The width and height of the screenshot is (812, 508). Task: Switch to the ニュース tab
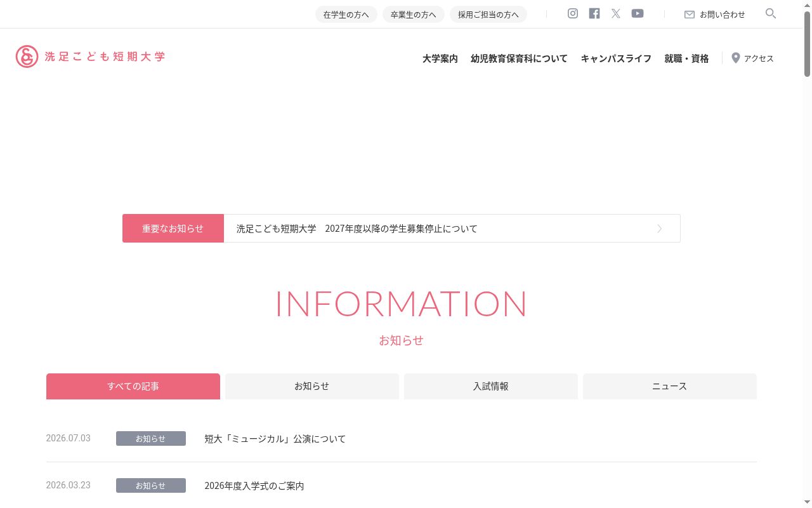(670, 386)
